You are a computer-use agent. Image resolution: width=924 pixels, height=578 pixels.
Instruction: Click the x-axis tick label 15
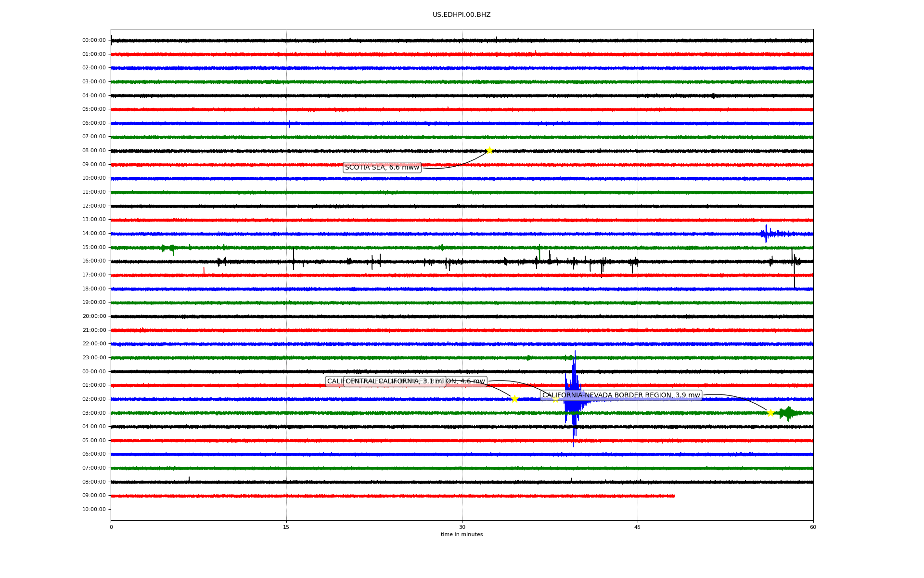click(286, 527)
